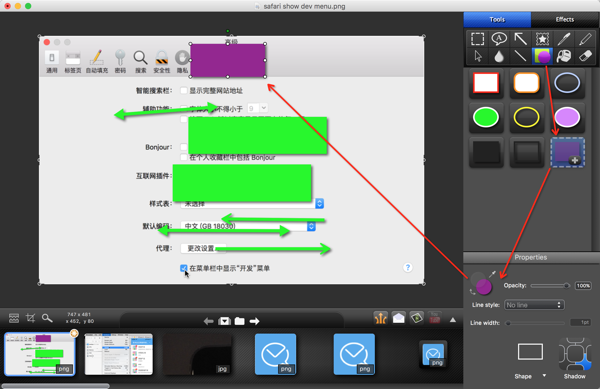The width and height of the screenshot is (600, 389).
Task: Choose lilac filled ellipse style
Action: point(567,117)
